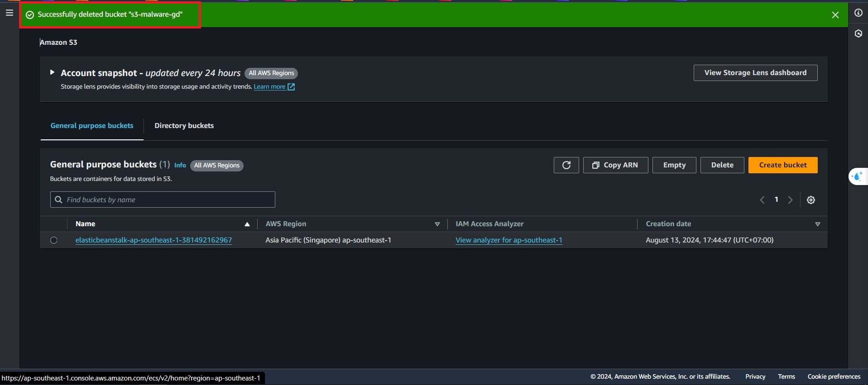The image size is (868, 385).
Task: Switch to Directory buckets tab
Action: click(184, 126)
